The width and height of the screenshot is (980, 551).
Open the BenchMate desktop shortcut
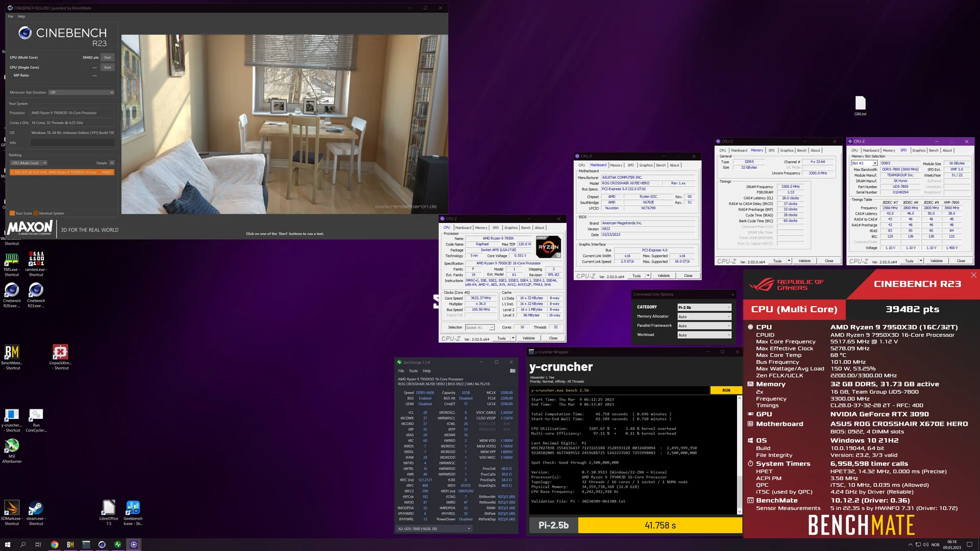tap(12, 357)
